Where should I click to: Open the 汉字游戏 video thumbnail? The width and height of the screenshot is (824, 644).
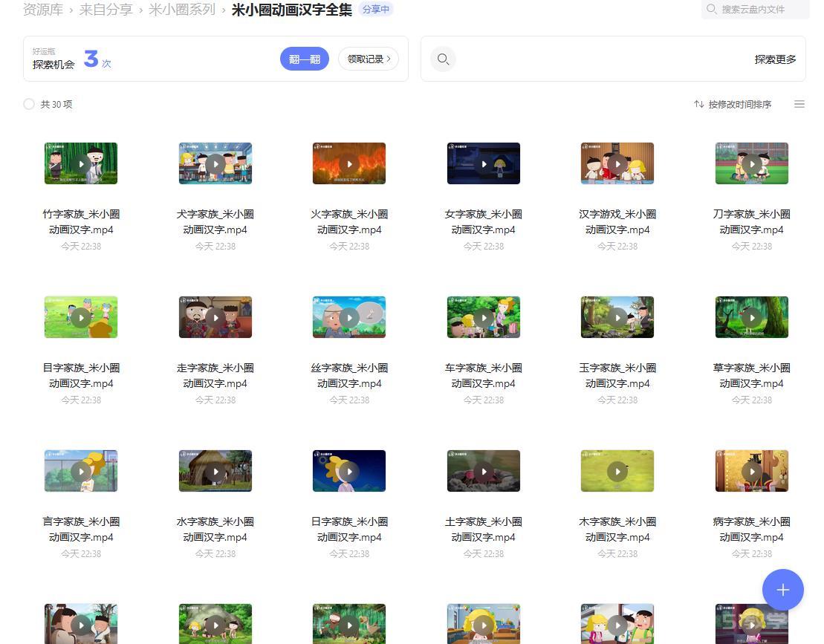tap(617, 163)
